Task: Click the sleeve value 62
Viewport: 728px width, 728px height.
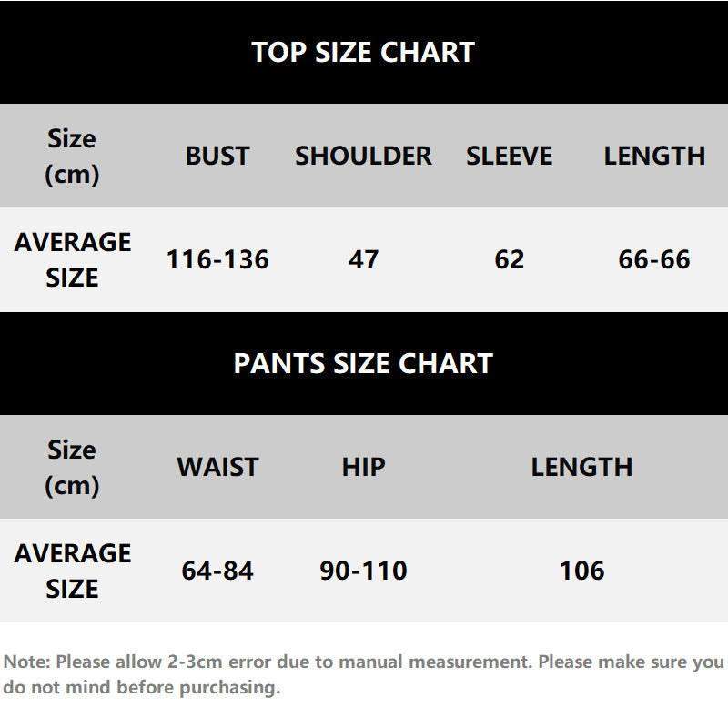Action: pyautogui.click(x=509, y=259)
